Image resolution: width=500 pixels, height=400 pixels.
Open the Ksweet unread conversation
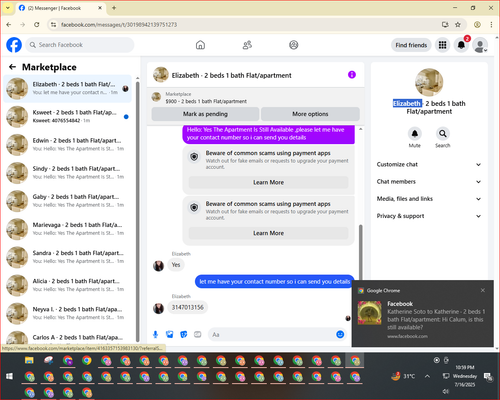pos(68,116)
